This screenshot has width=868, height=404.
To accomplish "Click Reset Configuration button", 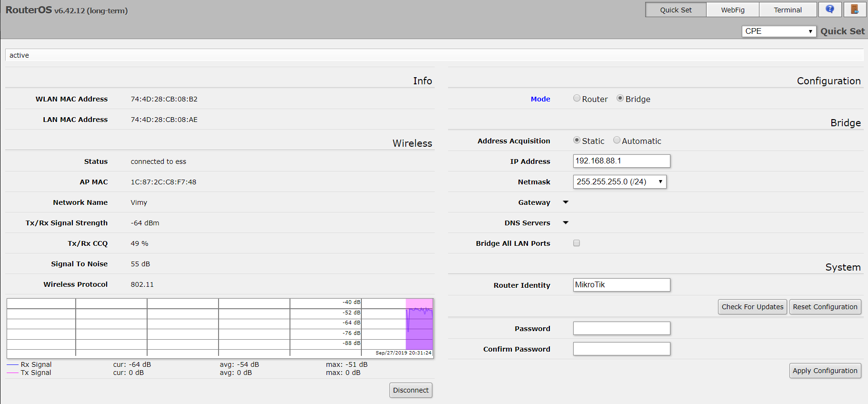I will tap(825, 307).
